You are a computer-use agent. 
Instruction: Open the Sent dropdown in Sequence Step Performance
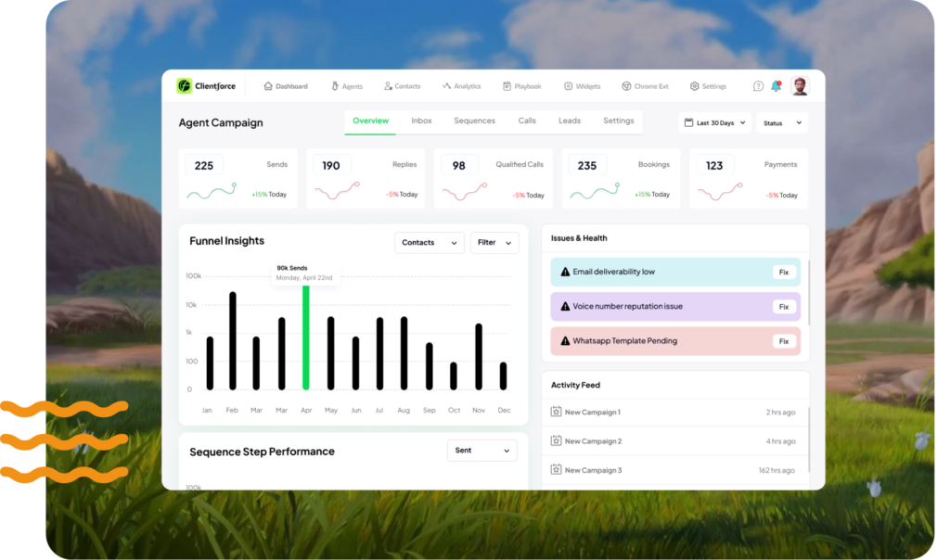(481, 451)
